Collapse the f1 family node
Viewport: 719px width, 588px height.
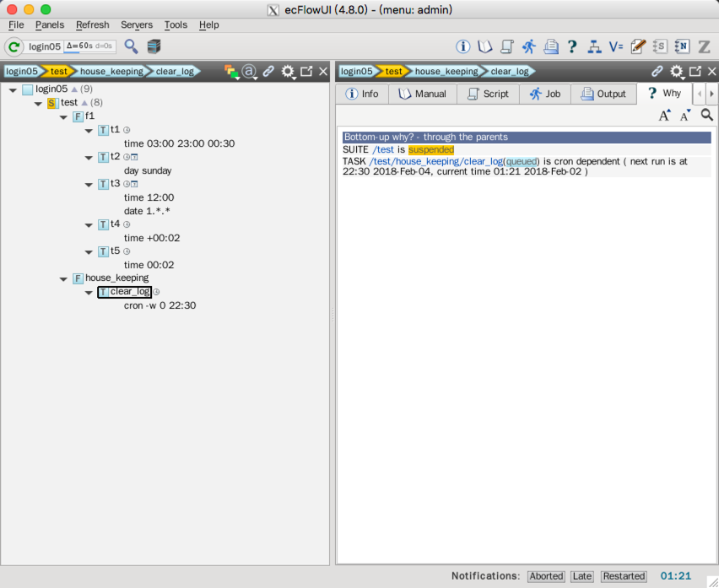pos(63,117)
